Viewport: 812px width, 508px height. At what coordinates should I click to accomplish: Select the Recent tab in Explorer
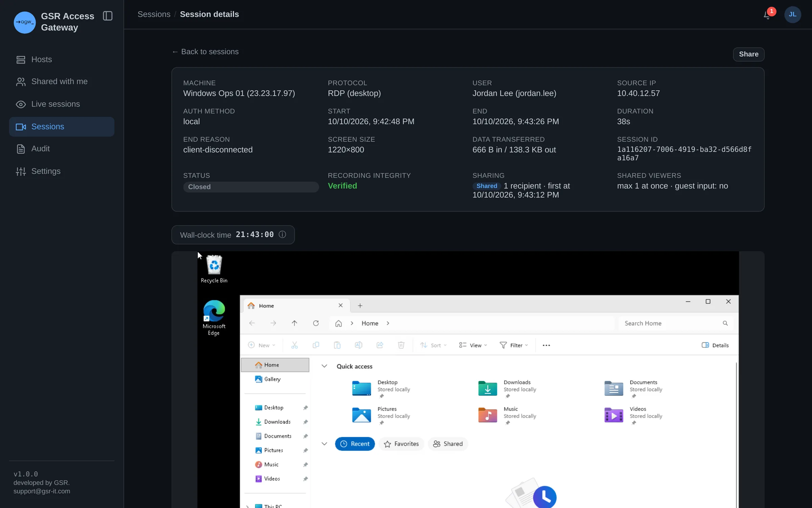(x=355, y=444)
